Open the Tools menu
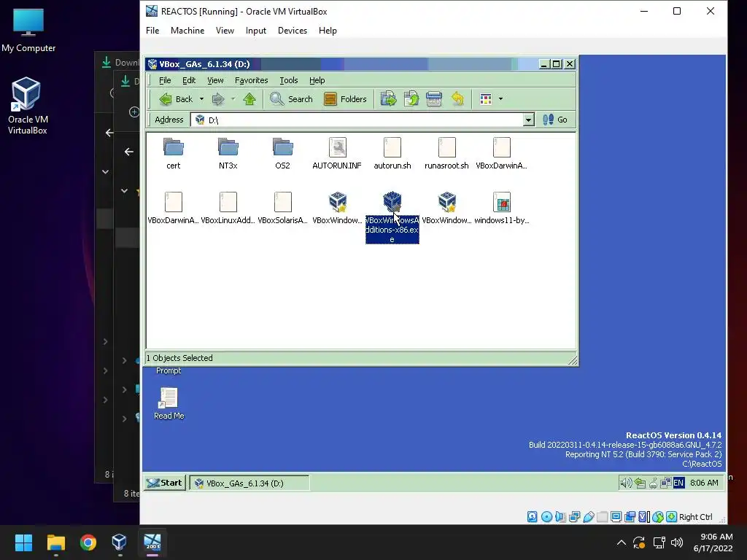The width and height of the screenshot is (747, 560). click(289, 80)
